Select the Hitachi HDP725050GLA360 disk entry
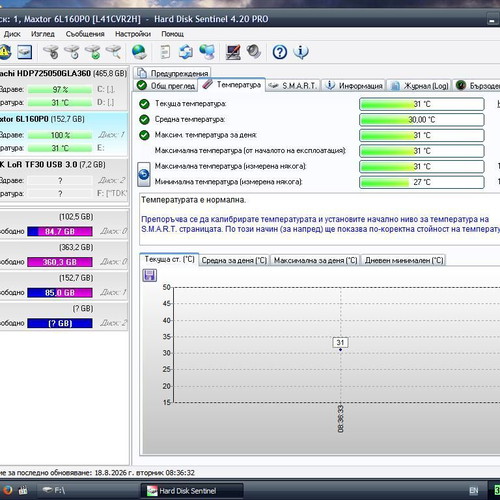The height and width of the screenshot is (500, 500). pyautogui.click(x=63, y=73)
